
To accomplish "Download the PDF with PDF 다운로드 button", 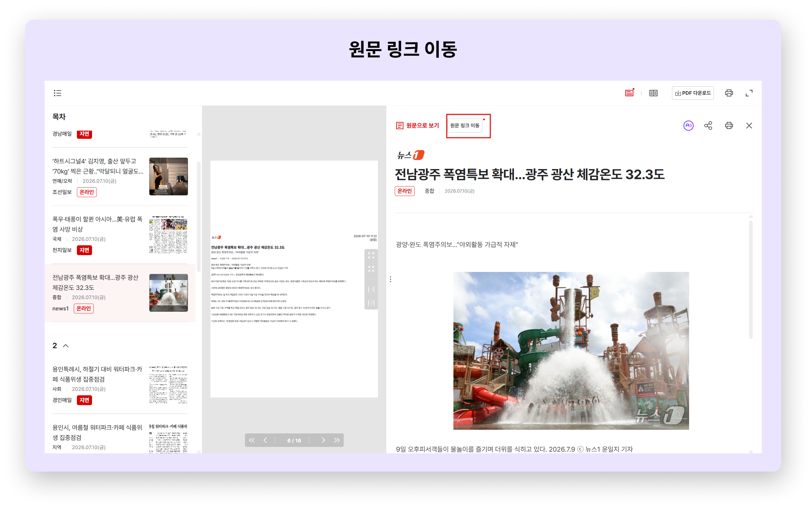I will (693, 93).
